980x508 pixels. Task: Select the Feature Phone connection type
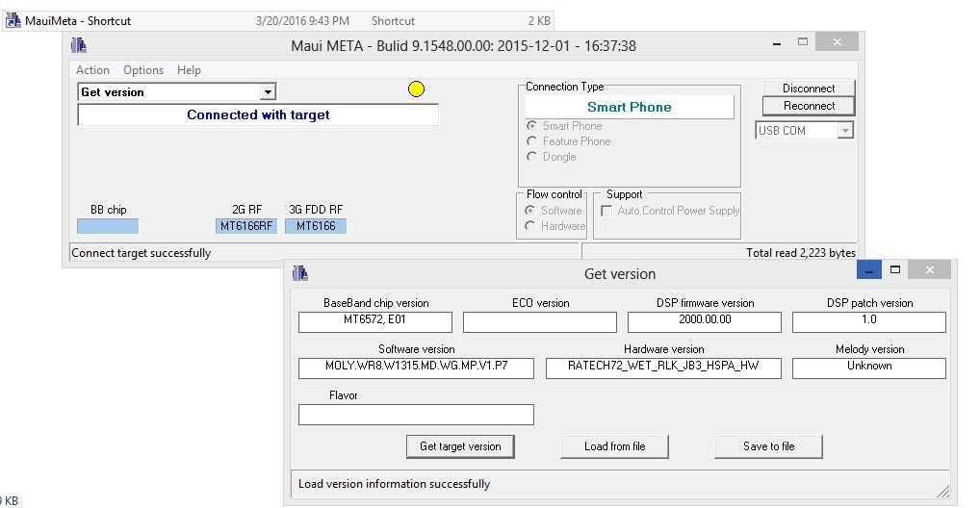(531, 141)
